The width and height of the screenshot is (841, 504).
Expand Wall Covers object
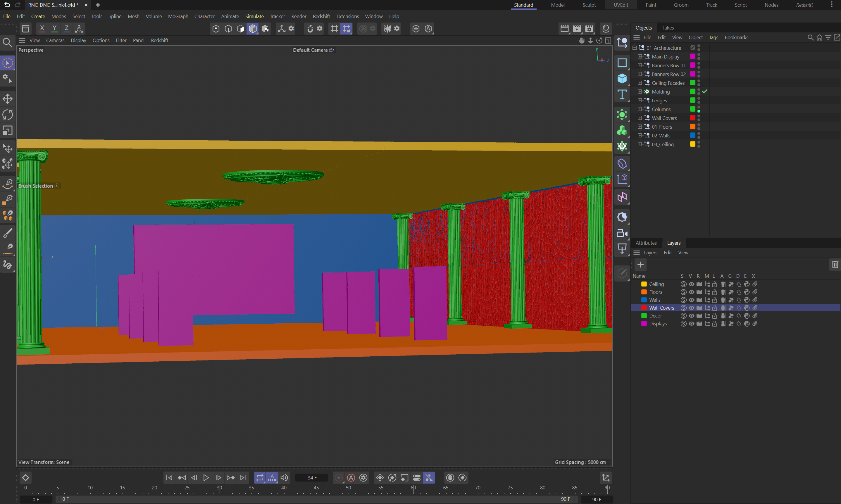640,118
